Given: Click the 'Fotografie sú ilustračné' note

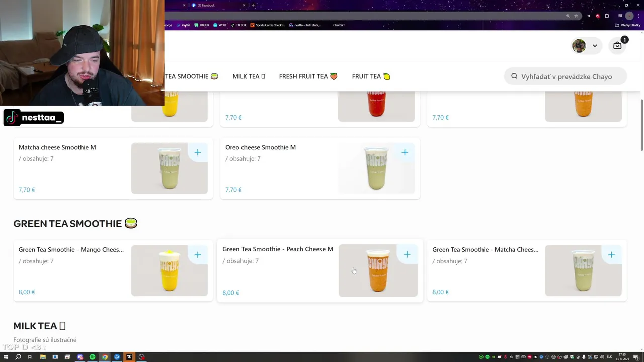Looking at the screenshot, I should [x=45, y=340].
